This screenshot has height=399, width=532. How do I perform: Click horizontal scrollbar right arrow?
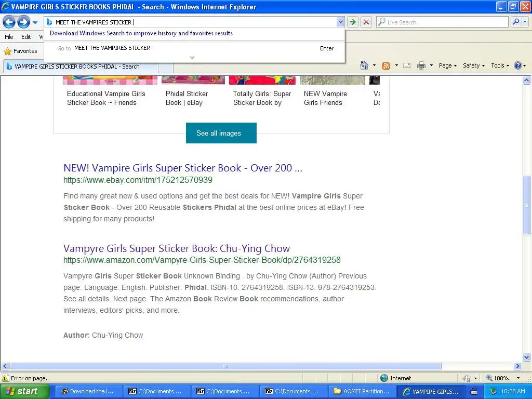coord(517,366)
